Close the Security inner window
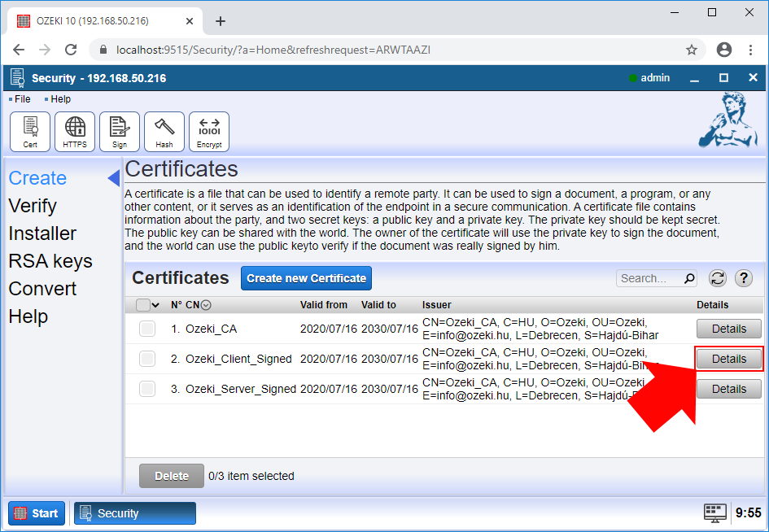The image size is (769, 532). click(754, 78)
